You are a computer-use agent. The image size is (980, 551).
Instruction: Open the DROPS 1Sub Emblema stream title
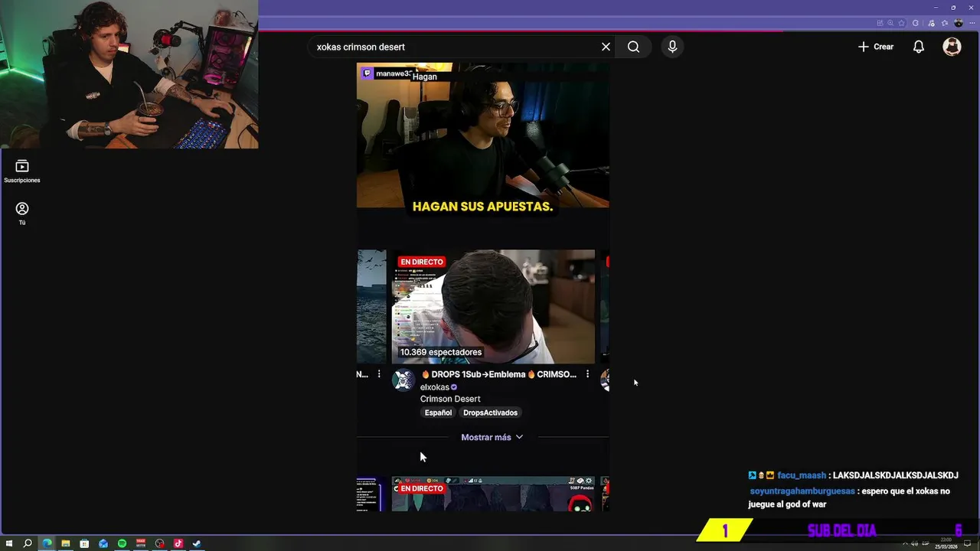[x=498, y=374]
